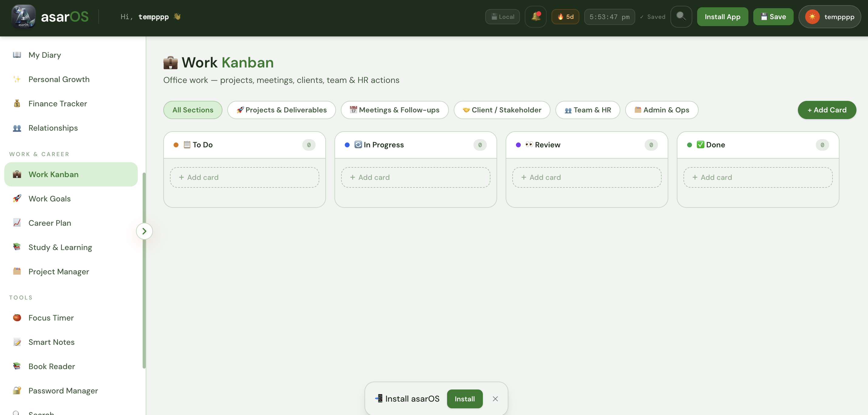Add card to In Progress column
This screenshot has height=415, width=868.
[x=415, y=177]
